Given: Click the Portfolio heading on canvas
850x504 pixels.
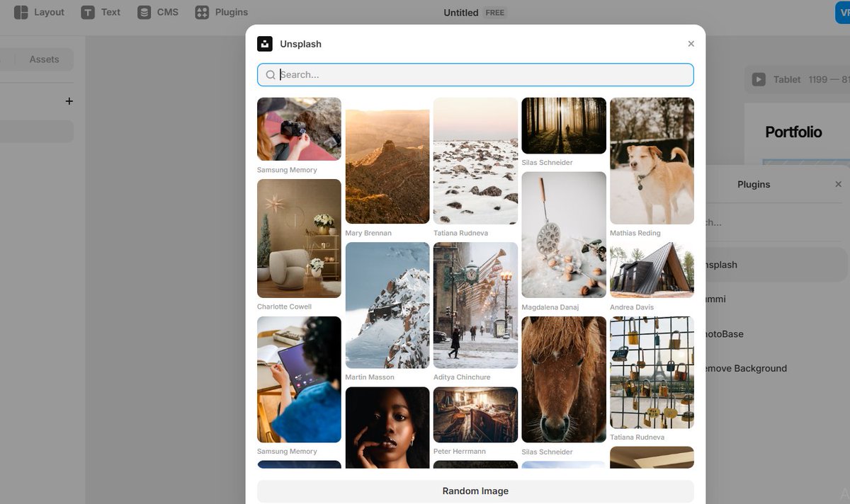Looking at the screenshot, I should [x=793, y=132].
